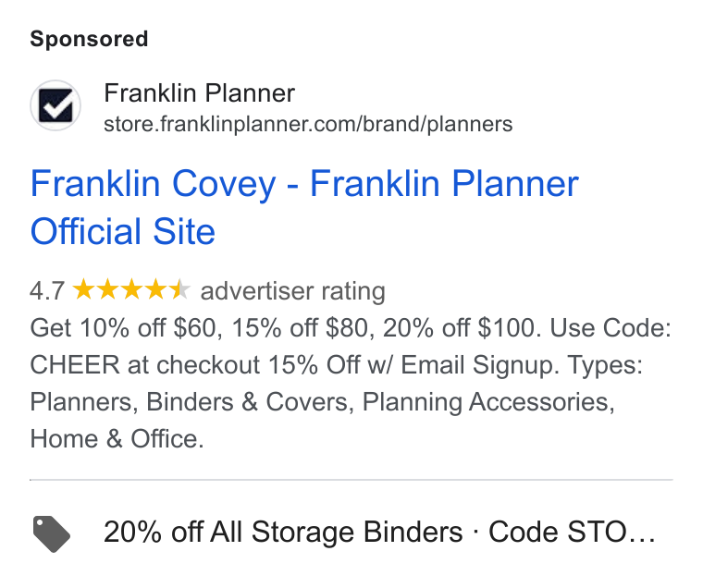Screen dimensions: 703x588
Task: Click the Franklin Planner advertiser name
Action: pyautogui.click(x=199, y=93)
